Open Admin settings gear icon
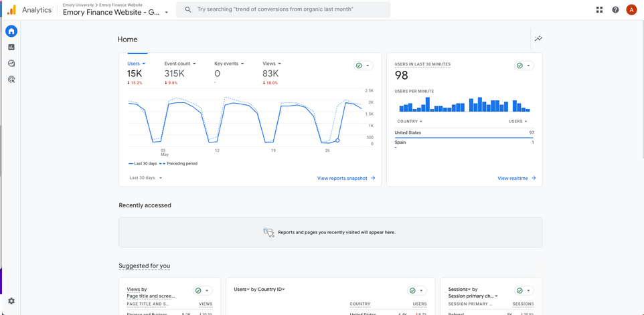Viewport: 644px width, 315px height. tap(11, 302)
